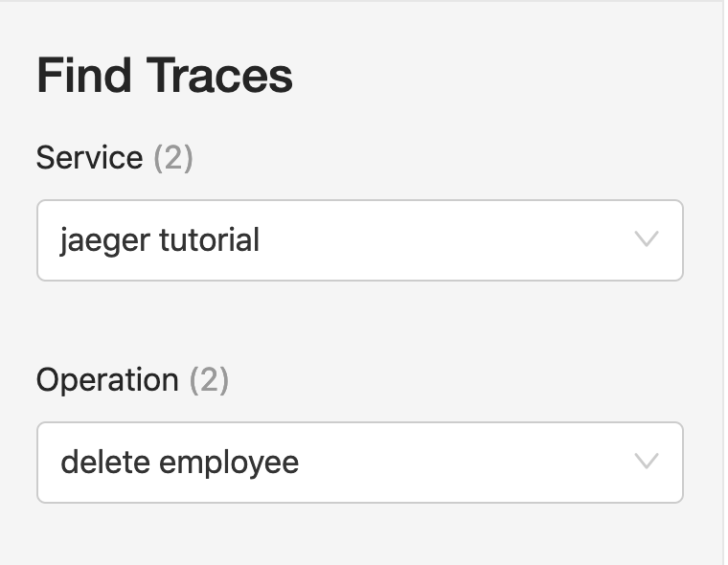Click the Service dropdown chevron arrow
Image resolution: width=728 pixels, height=565 pixels.
[x=647, y=239]
